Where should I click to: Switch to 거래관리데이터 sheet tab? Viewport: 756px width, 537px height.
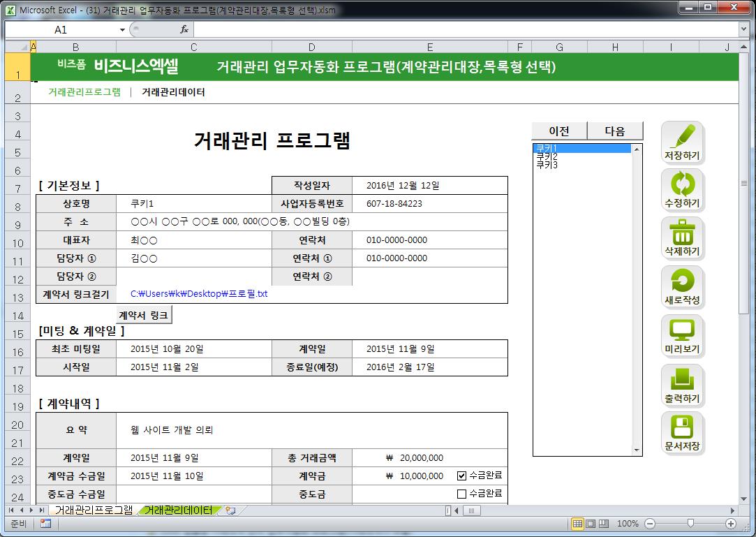pos(177,510)
